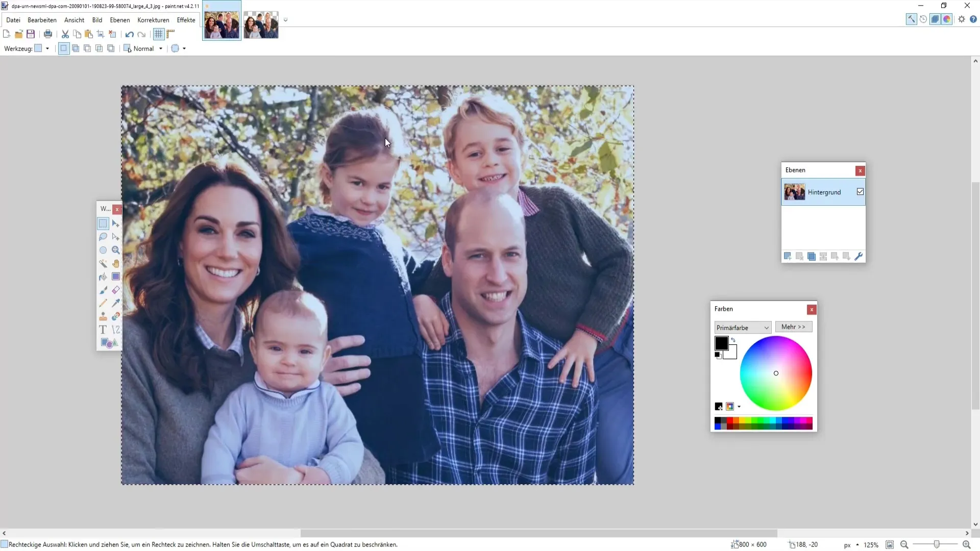Select the Text tool

tap(103, 330)
